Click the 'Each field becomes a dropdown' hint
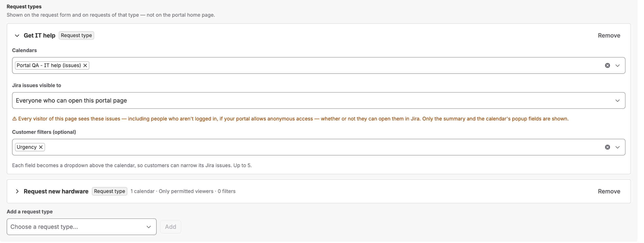The image size is (644, 243). click(132, 166)
